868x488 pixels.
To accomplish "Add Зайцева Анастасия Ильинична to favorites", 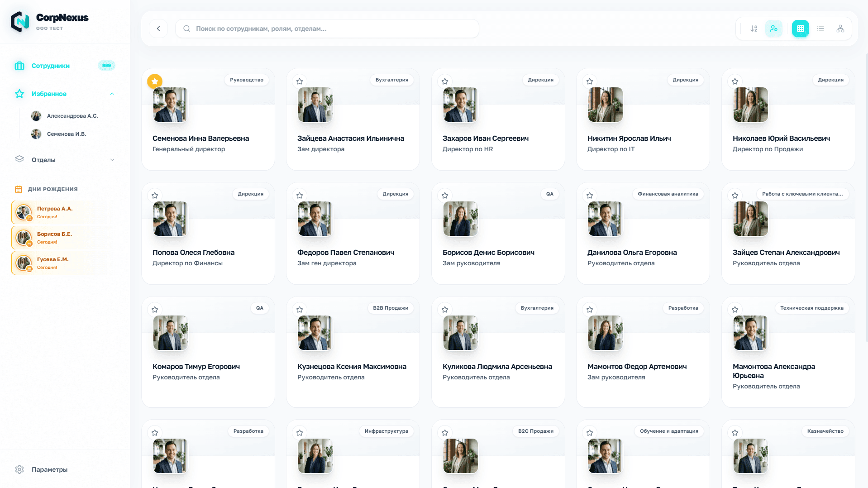I will pyautogui.click(x=300, y=81).
